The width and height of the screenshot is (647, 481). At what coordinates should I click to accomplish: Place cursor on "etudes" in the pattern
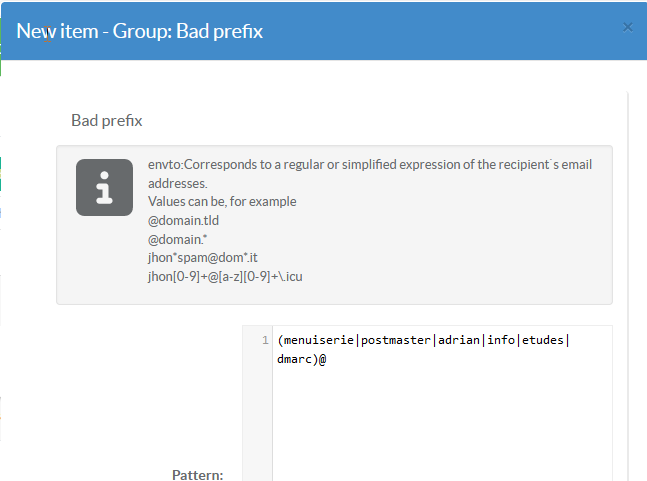coord(543,340)
